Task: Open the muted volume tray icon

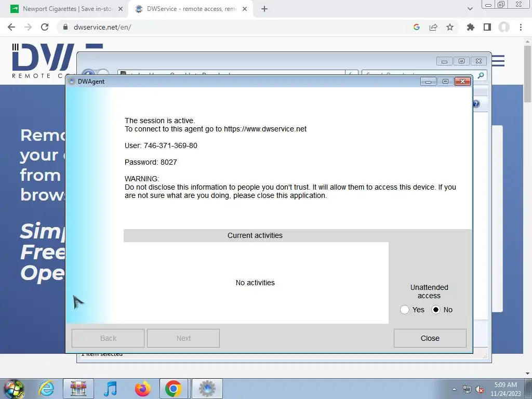Action: [x=480, y=390]
